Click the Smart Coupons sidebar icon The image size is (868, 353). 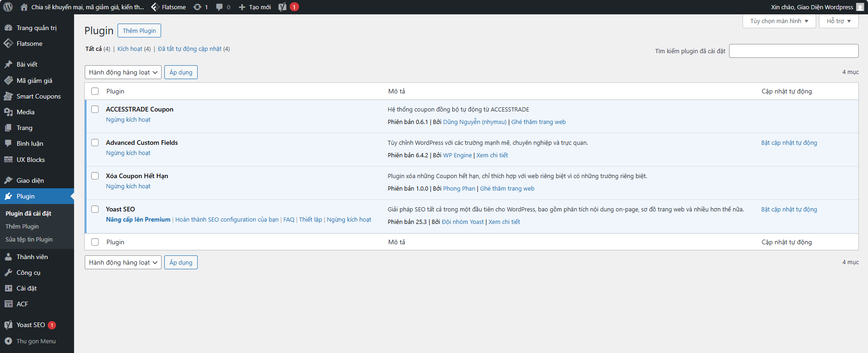coord(8,96)
